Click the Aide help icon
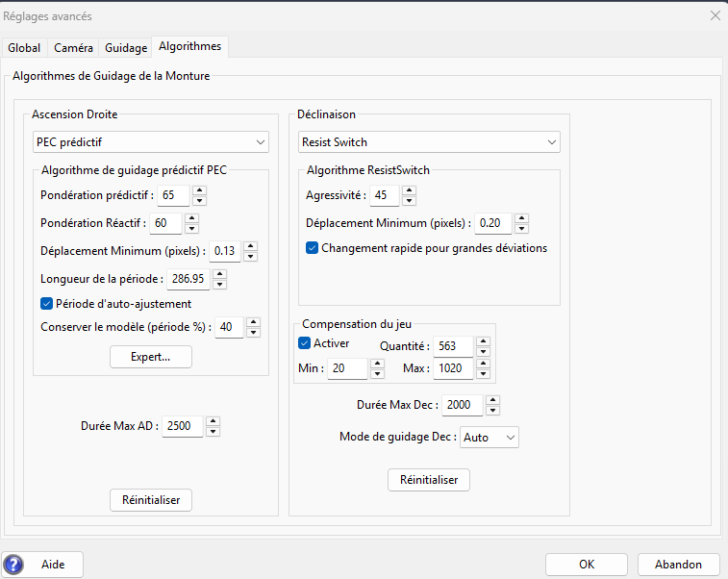 [13, 565]
